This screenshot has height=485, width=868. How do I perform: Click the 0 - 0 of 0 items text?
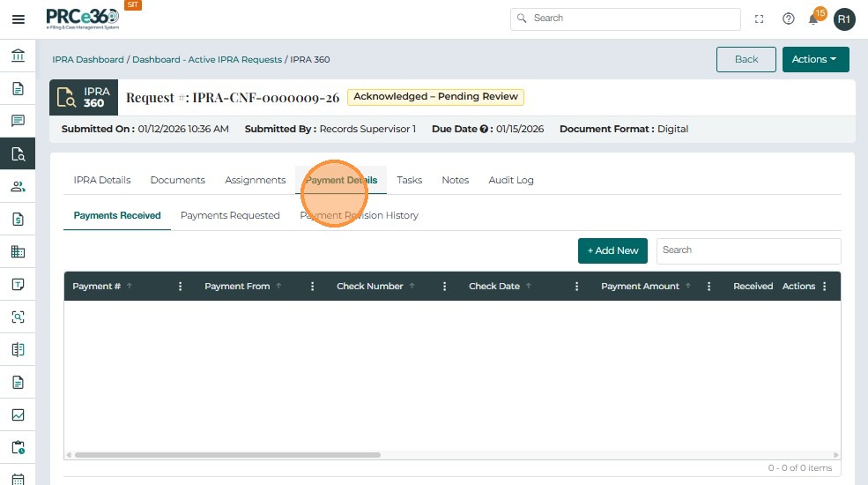pyautogui.click(x=800, y=468)
